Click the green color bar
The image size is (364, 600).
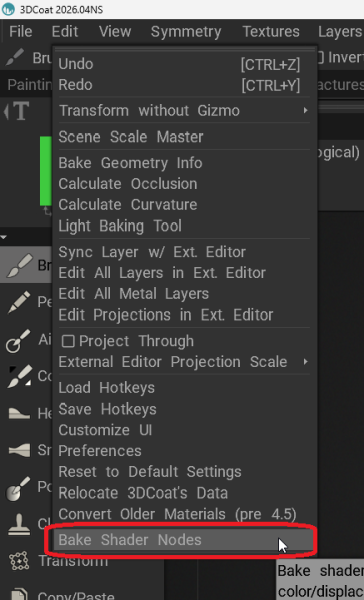[46, 171]
